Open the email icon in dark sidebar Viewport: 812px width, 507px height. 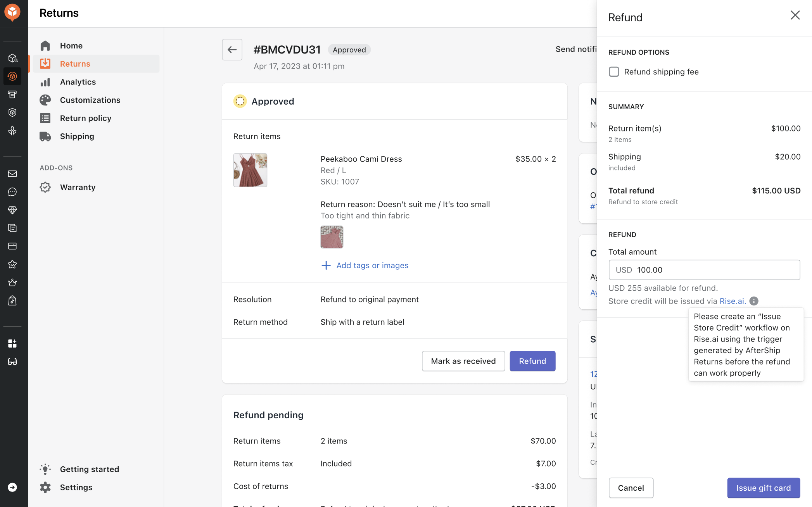coord(12,174)
